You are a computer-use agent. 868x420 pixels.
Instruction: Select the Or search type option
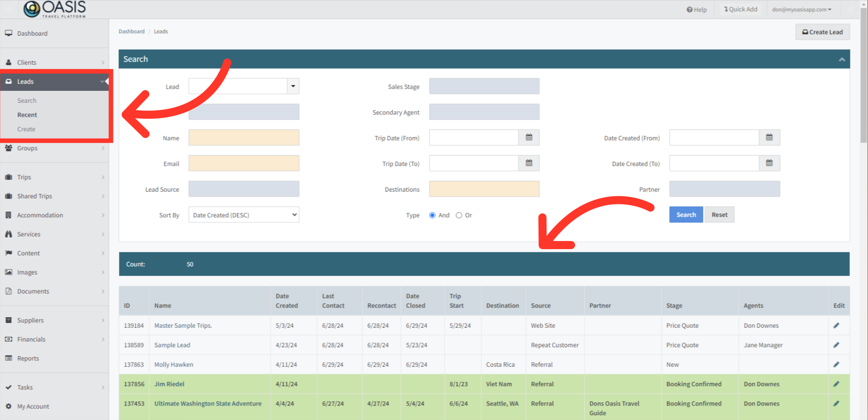459,215
